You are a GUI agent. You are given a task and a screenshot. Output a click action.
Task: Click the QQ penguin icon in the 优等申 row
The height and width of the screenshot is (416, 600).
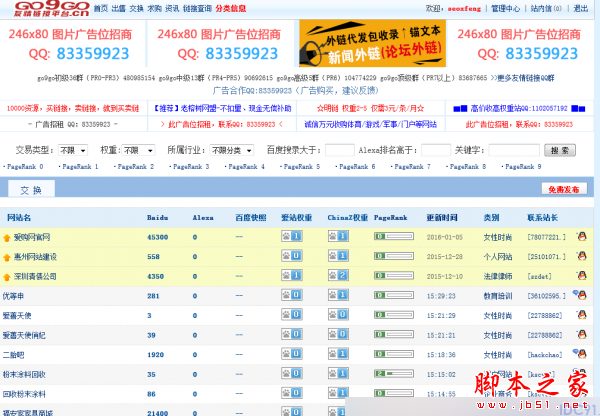(x=580, y=295)
